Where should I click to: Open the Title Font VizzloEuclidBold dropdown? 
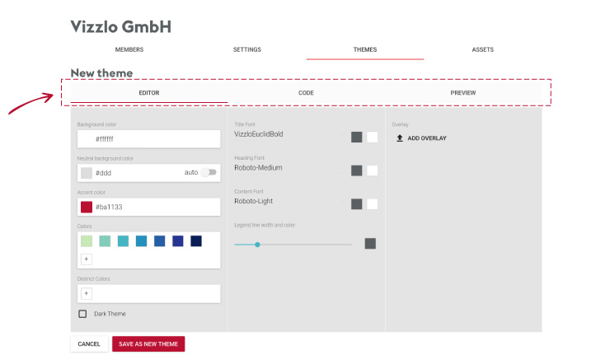click(x=290, y=134)
